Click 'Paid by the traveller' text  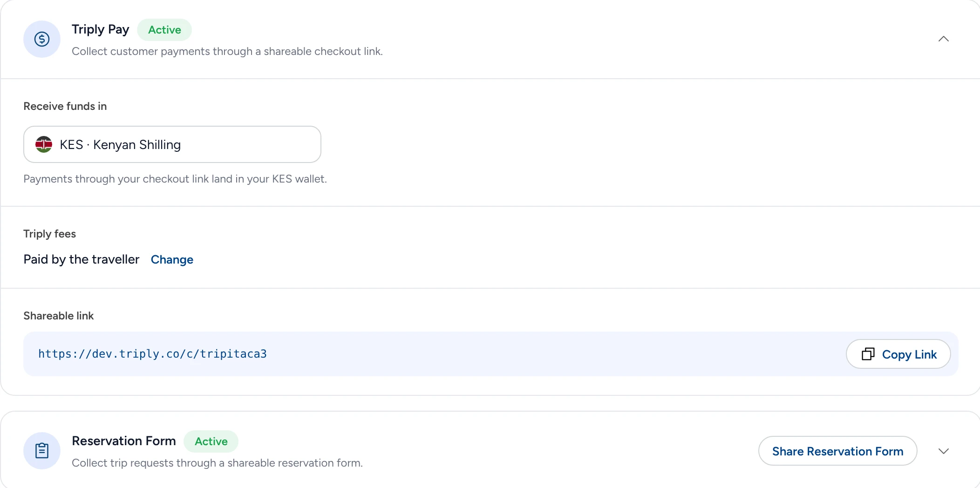(x=82, y=259)
